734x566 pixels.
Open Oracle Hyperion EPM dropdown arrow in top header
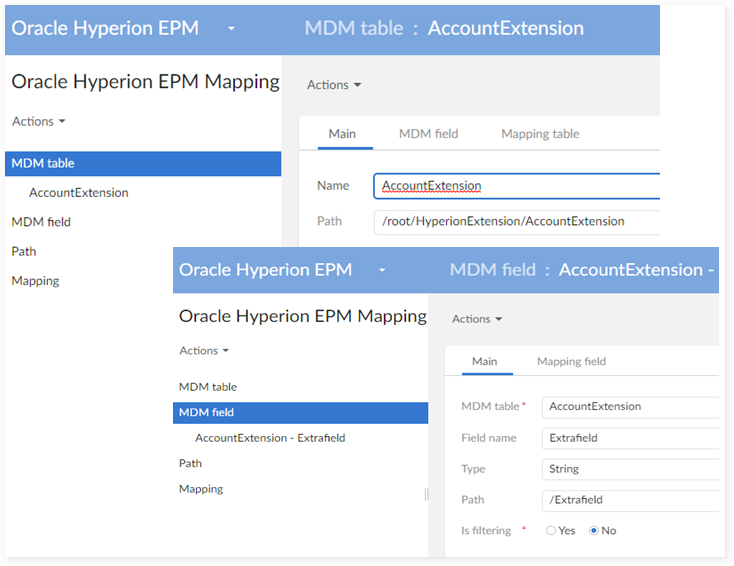point(232,29)
